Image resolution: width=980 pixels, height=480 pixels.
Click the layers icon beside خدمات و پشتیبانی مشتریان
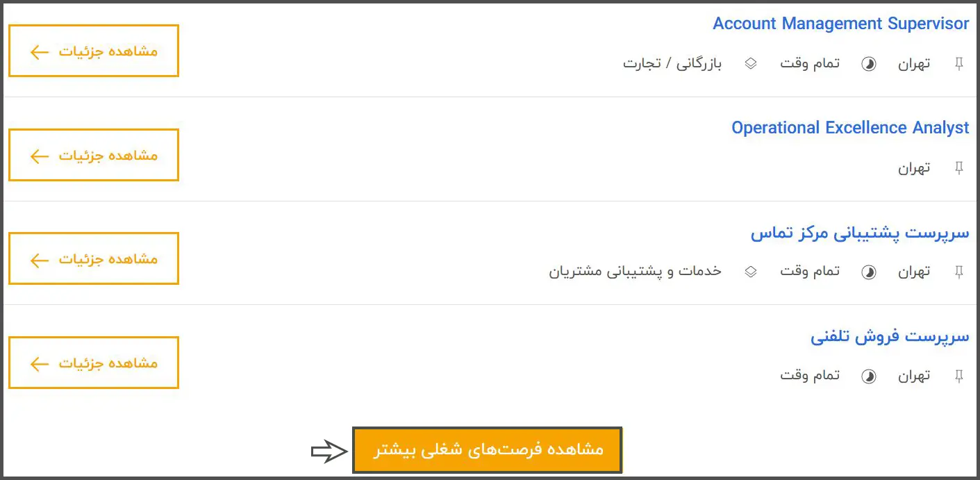point(750,272)
